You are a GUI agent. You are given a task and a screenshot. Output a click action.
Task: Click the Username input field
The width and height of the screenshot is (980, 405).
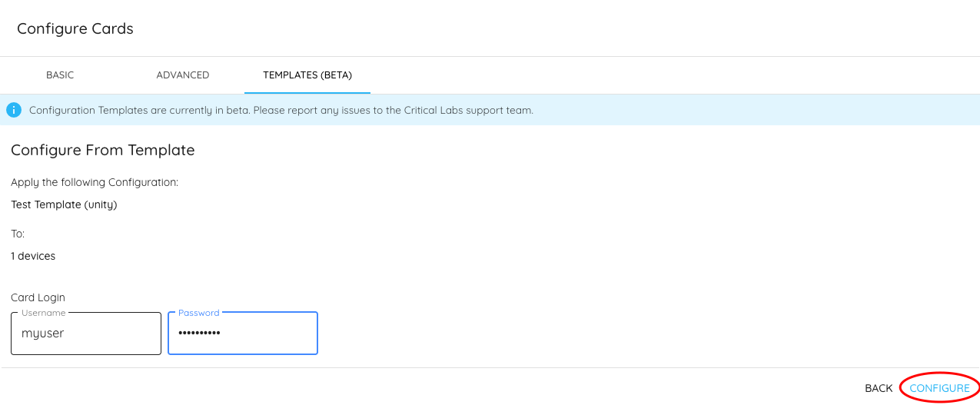86,334
